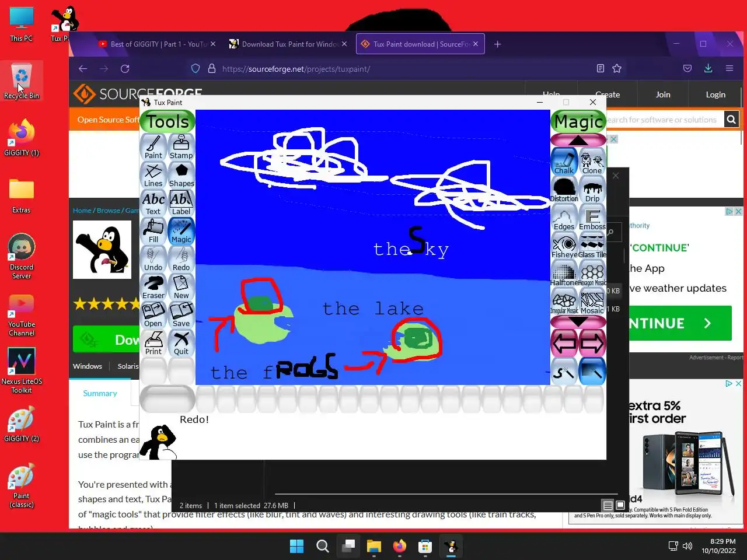This screenshot has width=747, height=560.
Task: Bookmark this page with star icon
Action: pos(617,69)
